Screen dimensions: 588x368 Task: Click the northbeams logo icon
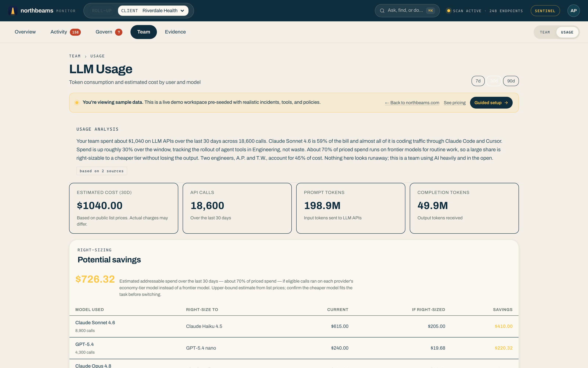tap(13, 11)
